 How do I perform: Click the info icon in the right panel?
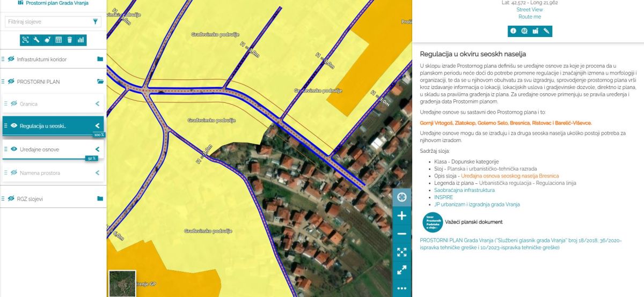(x=513, y=31)
